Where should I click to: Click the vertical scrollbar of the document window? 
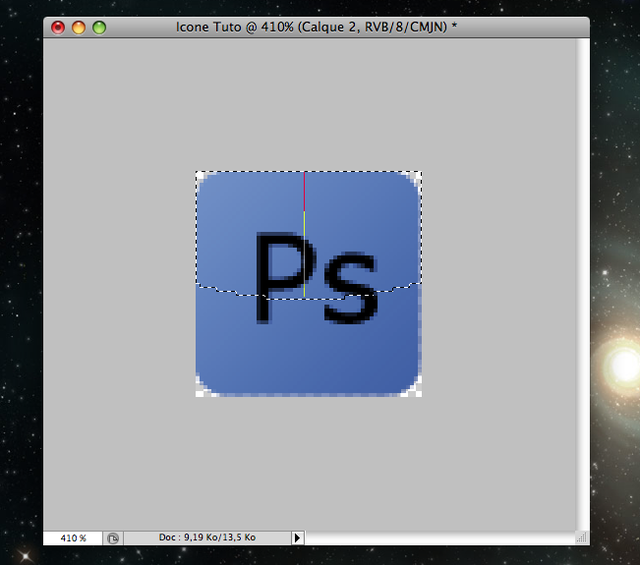pos(582,285)
